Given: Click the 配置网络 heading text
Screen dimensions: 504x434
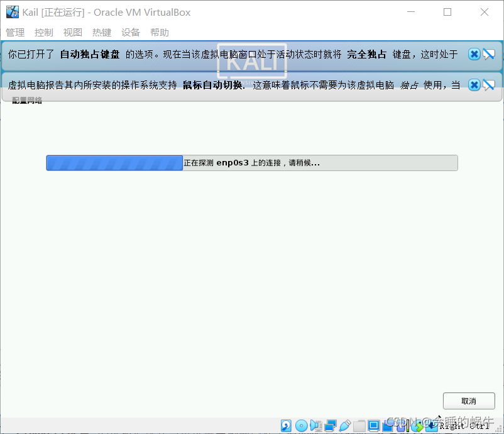Looking at the screenshot, I should [x=27, y=101].
